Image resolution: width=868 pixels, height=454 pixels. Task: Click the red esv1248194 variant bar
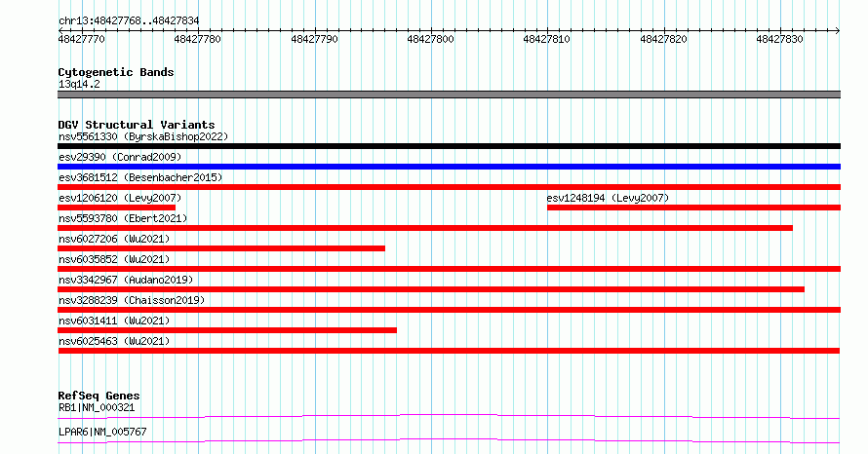pyautogui.click(x=694, y=208)
